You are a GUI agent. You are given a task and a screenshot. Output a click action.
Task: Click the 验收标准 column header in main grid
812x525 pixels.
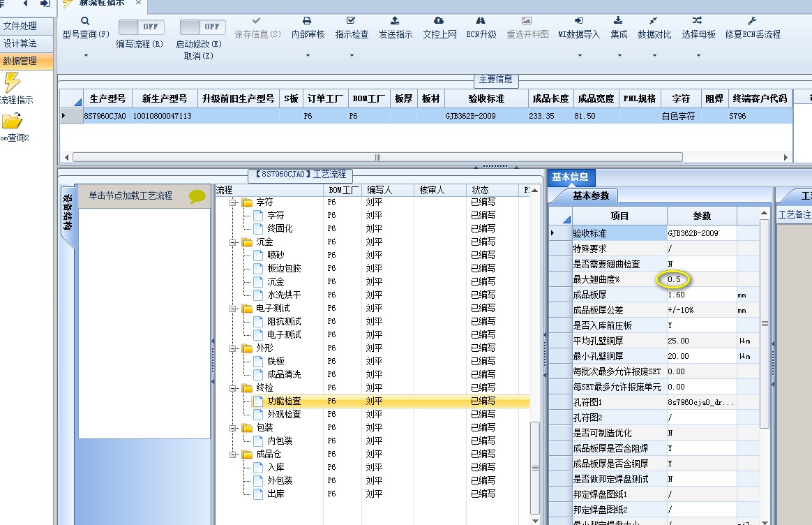click(x=486, y=98)
